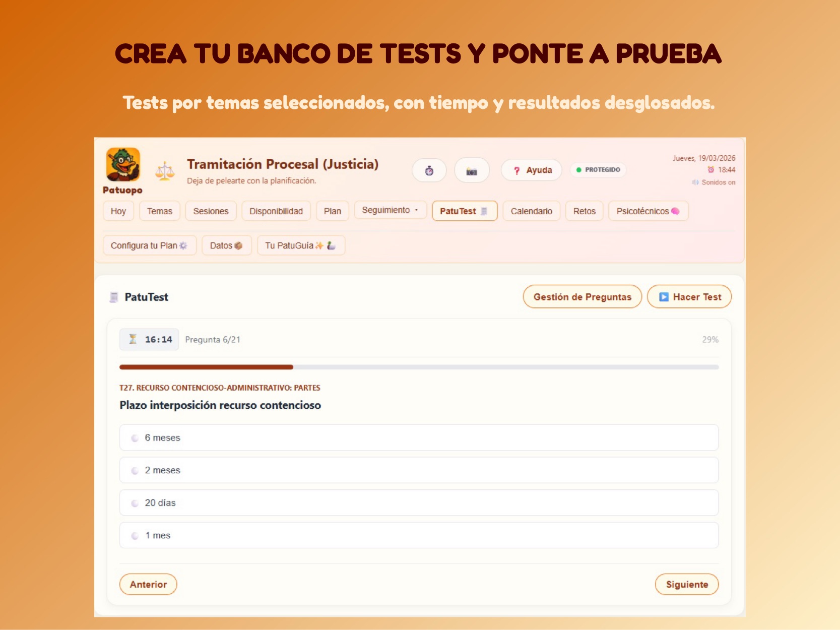Click the Patuopo duck logo
The image size is (840, 630).
[122, 164]
